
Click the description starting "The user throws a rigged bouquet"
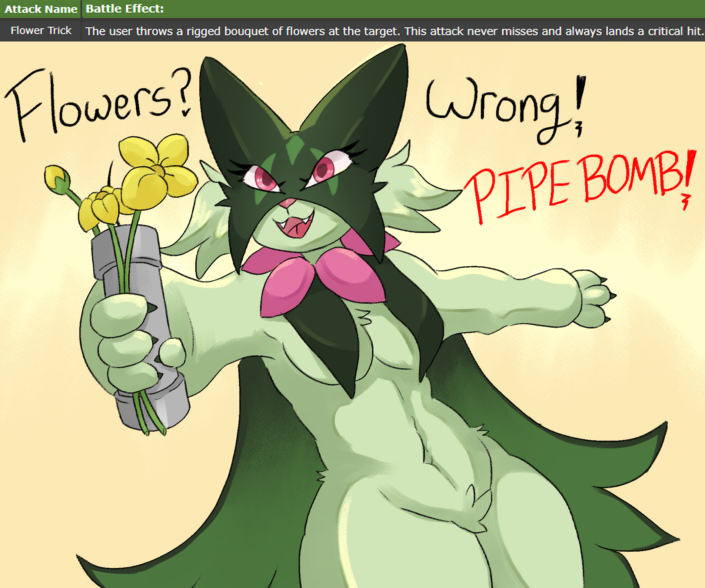(x=394, y=31)
